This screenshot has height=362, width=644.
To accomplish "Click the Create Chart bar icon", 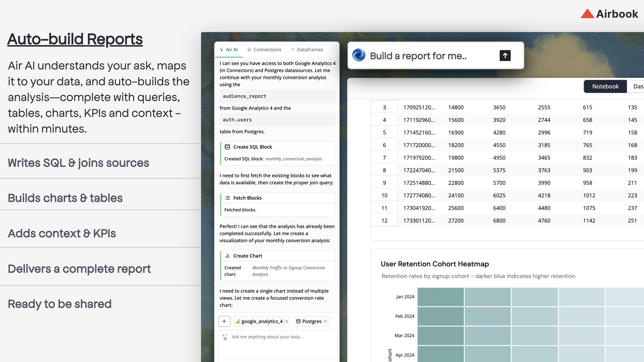I will (x=227, y=256).
